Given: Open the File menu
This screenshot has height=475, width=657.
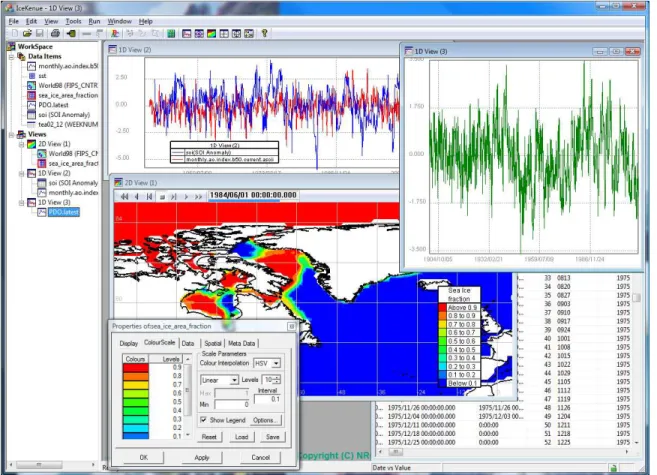Looking at the screenshot, I should pyautogui.click(x=14, y=21).
